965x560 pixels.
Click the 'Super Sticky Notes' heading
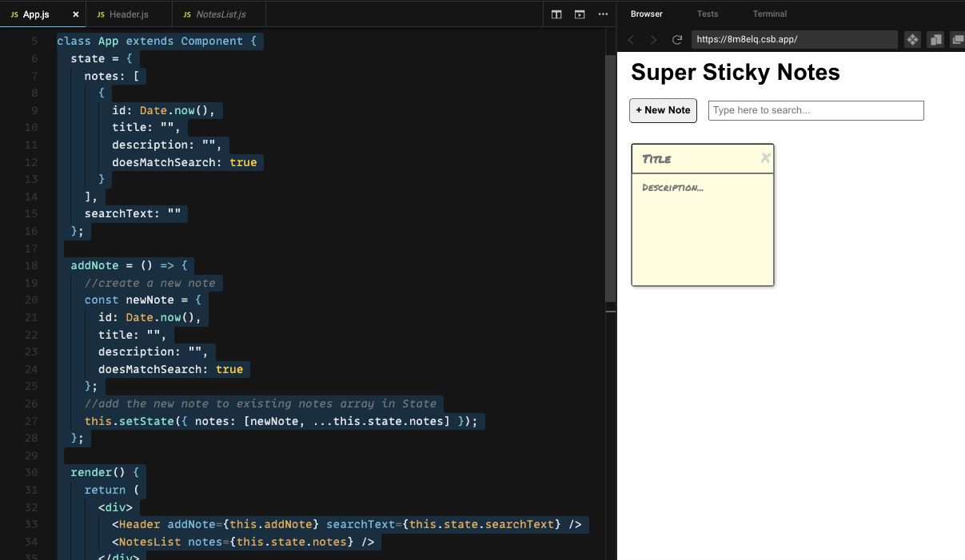[736, 72]
